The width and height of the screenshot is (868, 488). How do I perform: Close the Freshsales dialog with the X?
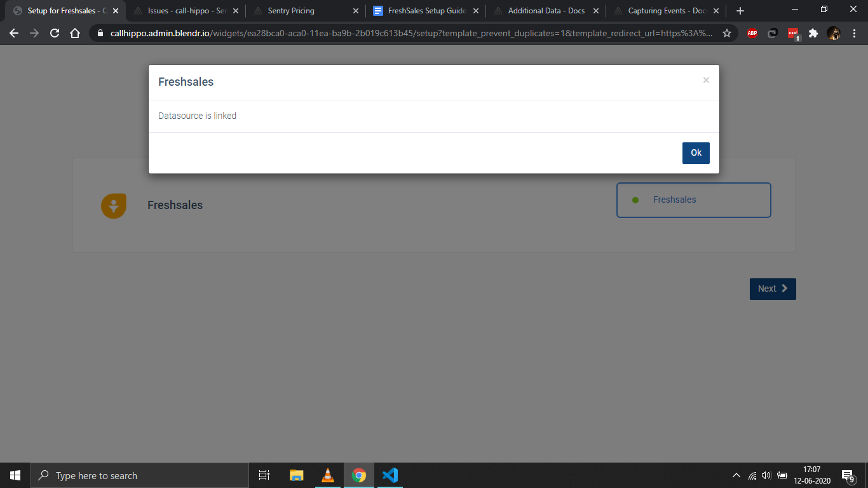pyautogui.click(x=706, y=80)
